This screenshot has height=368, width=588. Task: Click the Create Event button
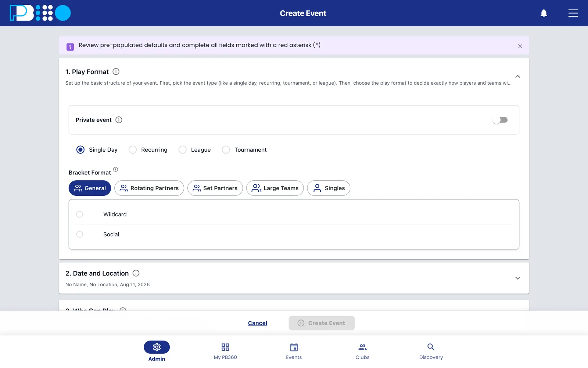pyautogui.click(x=322, y=323)
